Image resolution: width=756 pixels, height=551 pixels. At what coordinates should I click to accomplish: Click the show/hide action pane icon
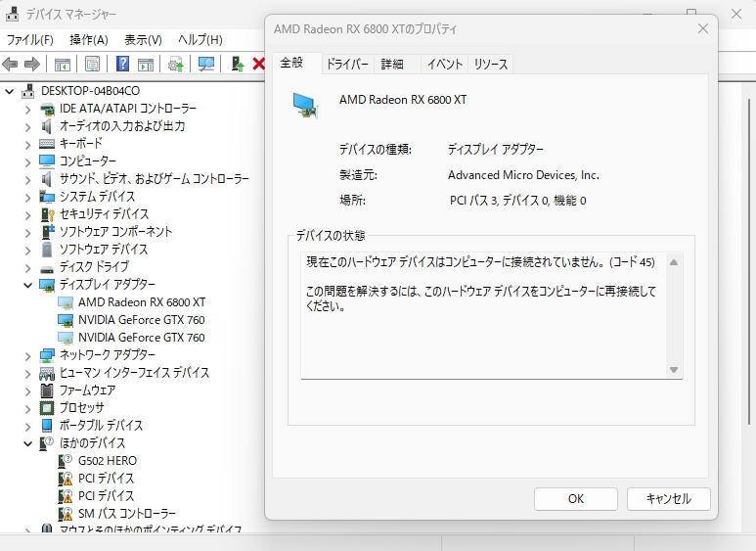tap(146, 64)
